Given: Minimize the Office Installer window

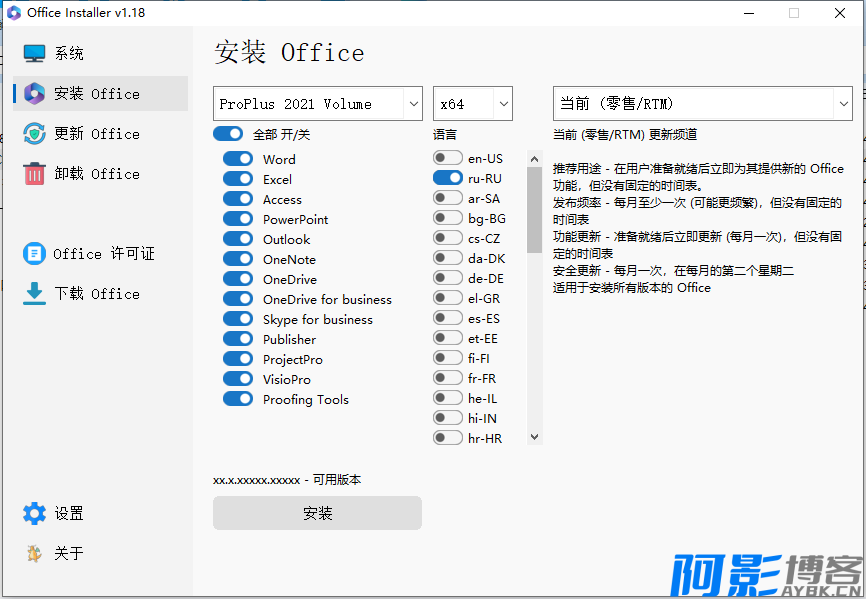Looking at the screenshot, I should coord(747,13).
